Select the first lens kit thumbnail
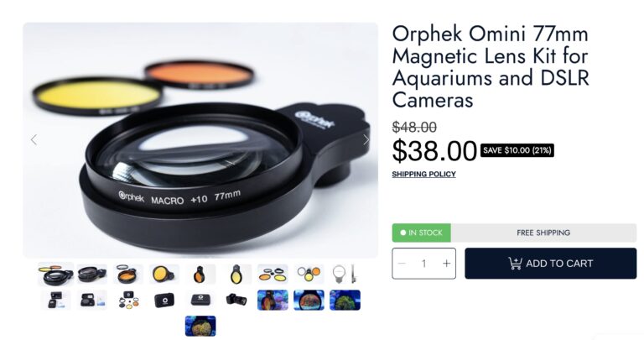The height and width of the screenshot is (340, 644). [x=56, y=275]
